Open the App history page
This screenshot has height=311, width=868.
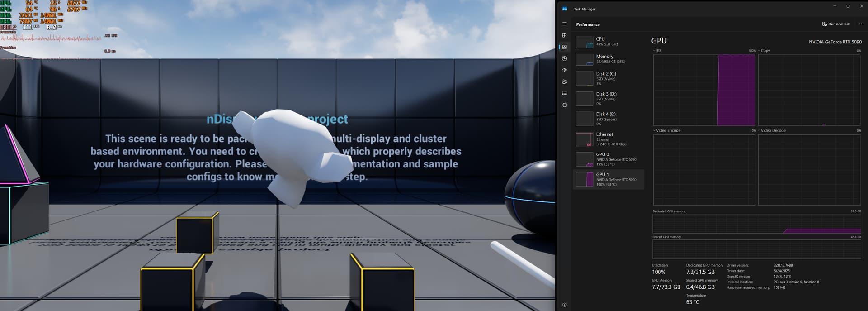tap(564, 59)
